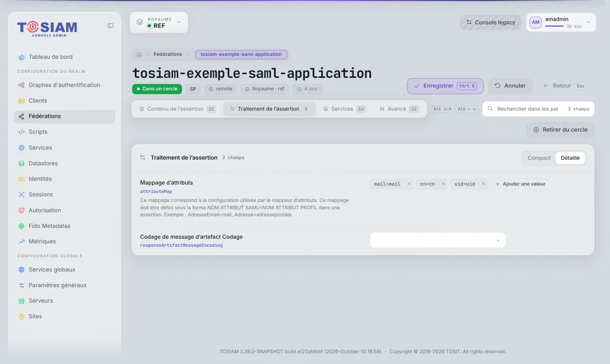Expand the amadmin user menu
The width and height of the screenshot is (610, 364).
click(x=561, y=22)
